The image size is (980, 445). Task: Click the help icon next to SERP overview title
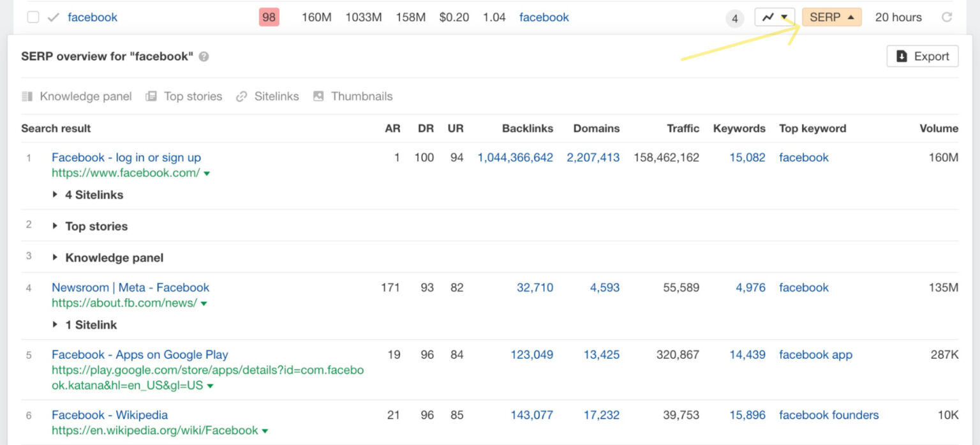click(204, 56)
